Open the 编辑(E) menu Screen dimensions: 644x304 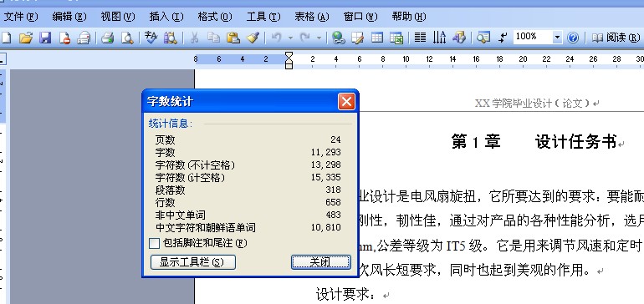[x=69, y=17]
